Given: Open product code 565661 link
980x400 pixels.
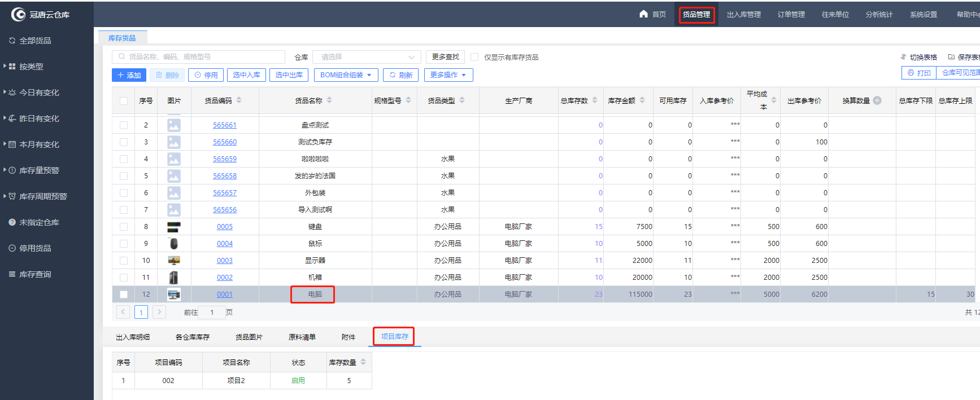Looking at the screenshot, I should point(225,125).
